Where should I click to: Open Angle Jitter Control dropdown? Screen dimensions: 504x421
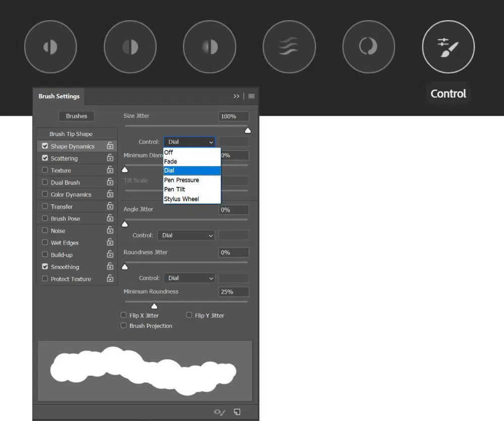(186, 235)
